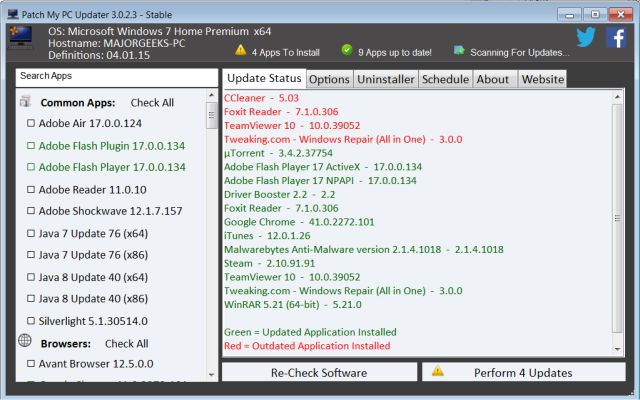Click the Search Apps input field

(x=116, y=77)
